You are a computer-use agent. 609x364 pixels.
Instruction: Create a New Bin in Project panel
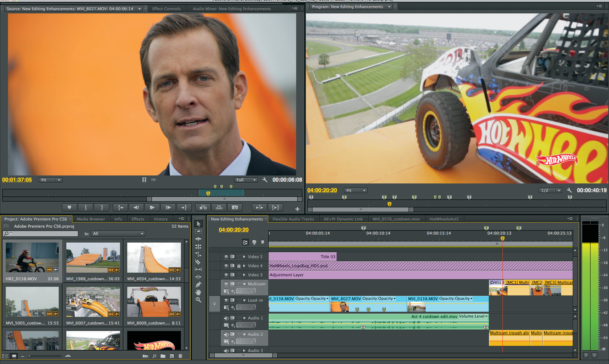[x=163, y=356]
